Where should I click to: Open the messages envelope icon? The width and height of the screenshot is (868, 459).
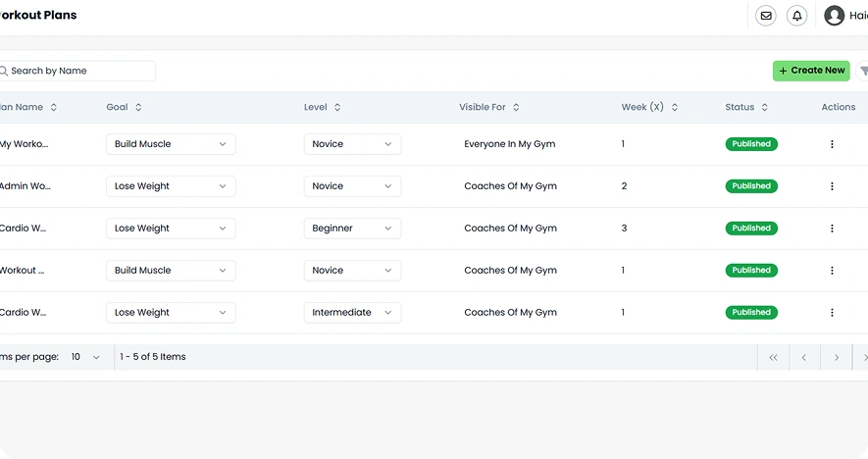[766, 16]
